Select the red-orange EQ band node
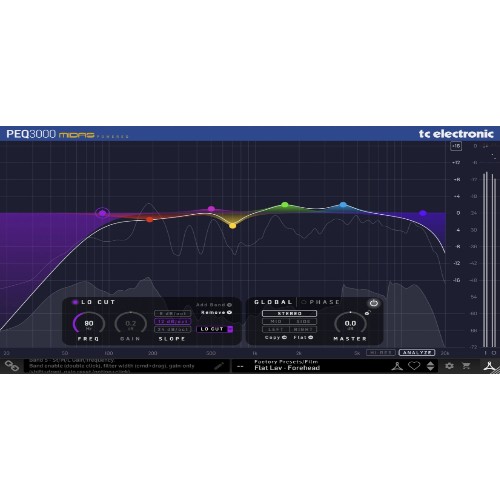Image resolution: width=500 pixels, height=500 pixels. point(150,219)
